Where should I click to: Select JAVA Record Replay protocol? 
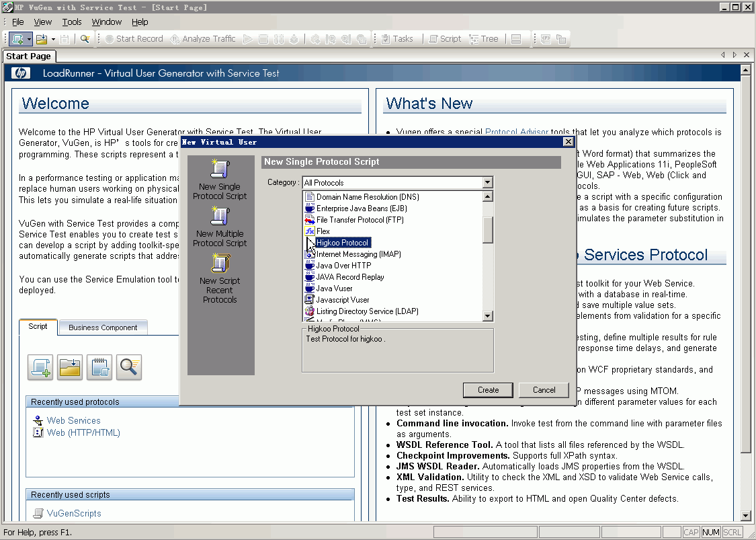tap(350, 277)
